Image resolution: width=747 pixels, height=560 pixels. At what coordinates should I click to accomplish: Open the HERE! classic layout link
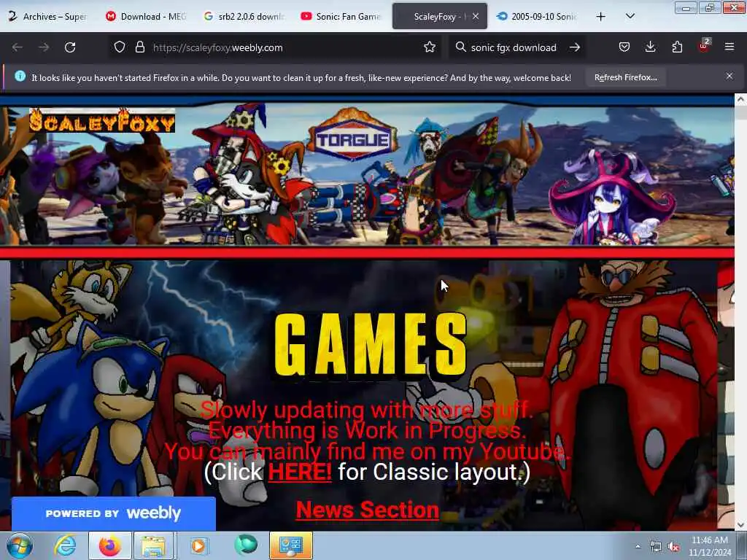[299, 472]
